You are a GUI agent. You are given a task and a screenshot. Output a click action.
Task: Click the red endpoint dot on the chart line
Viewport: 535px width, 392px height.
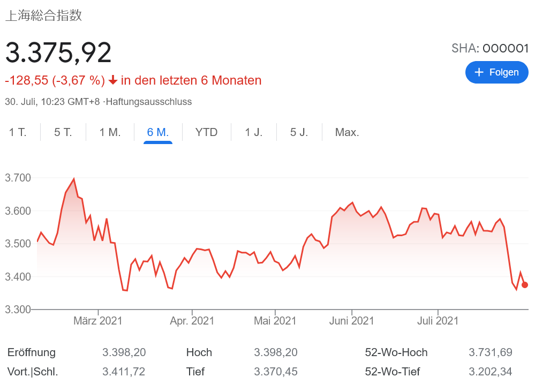(525, 285)
